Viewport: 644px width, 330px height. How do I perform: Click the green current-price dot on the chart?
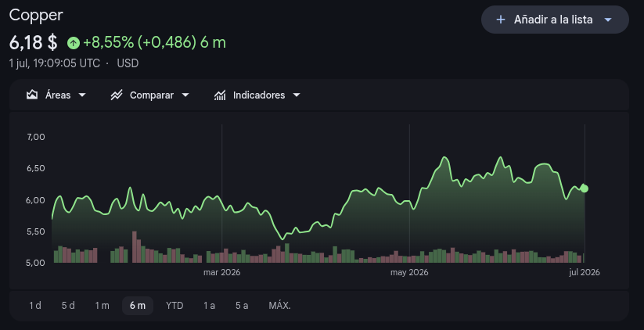pos(585,188)
